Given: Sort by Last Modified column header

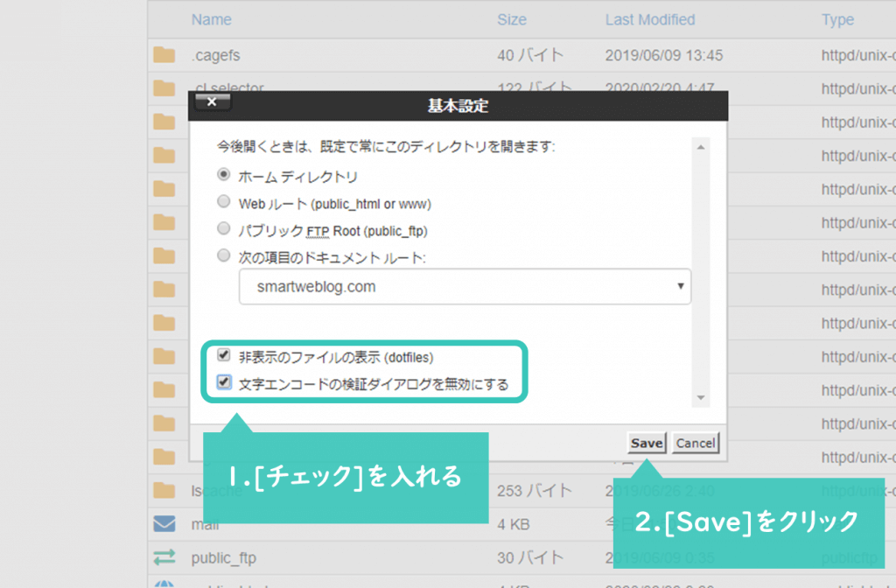Looking at the screenshot, I should 650,19.
